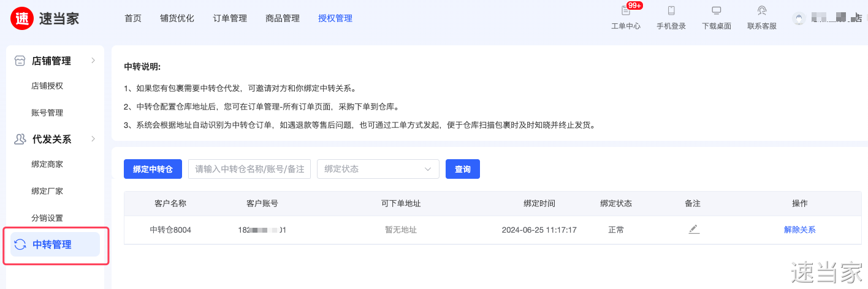Click the user avatar icon

pyautogui.click(x=799, y=19)
